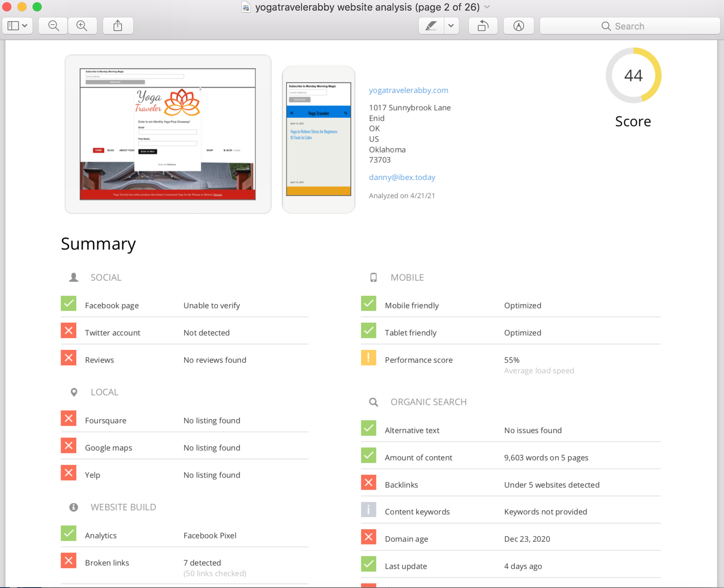This screenshot has height=588, width=724.
Task: Click red X next to Broken links
Action: (69, 561)
